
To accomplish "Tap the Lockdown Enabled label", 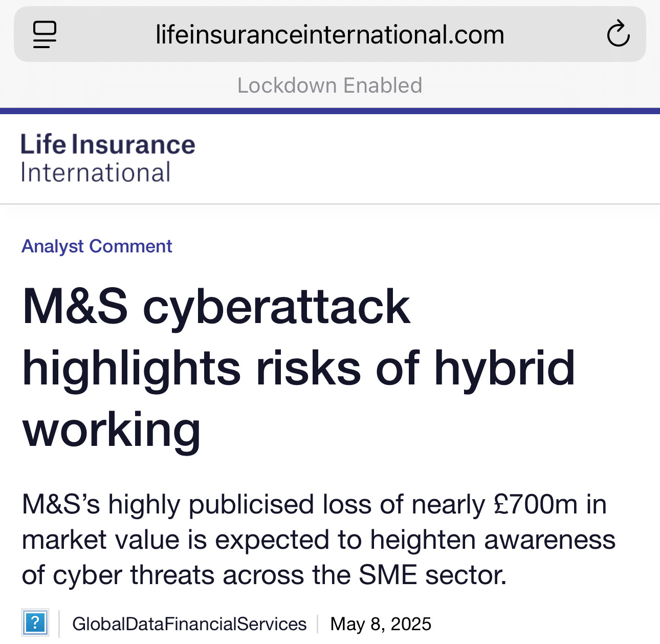I will (330, 85).
